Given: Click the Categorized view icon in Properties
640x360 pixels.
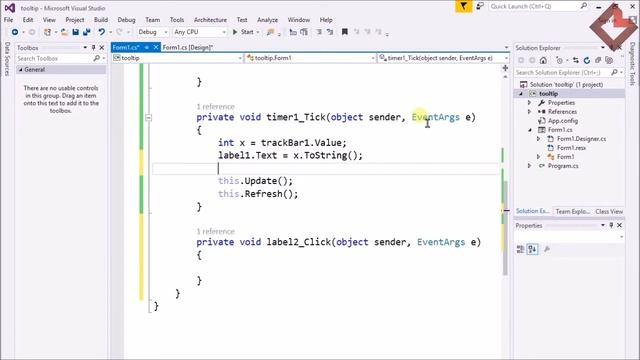Looking at the screenshot, I should (520, 249).
